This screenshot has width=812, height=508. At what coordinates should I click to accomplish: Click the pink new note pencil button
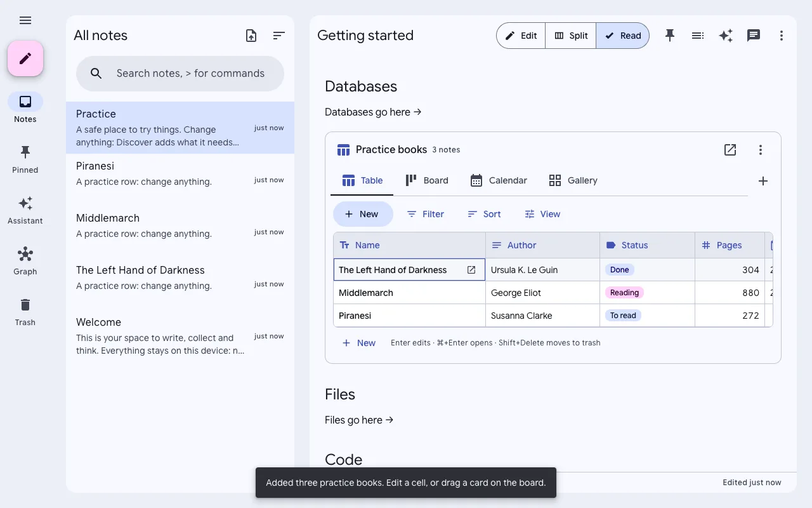25,58
